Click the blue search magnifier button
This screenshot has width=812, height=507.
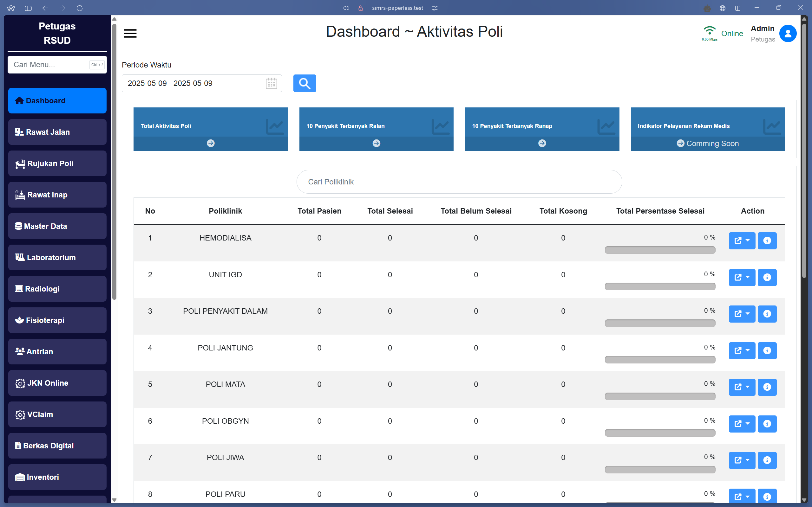coord(304,83)
